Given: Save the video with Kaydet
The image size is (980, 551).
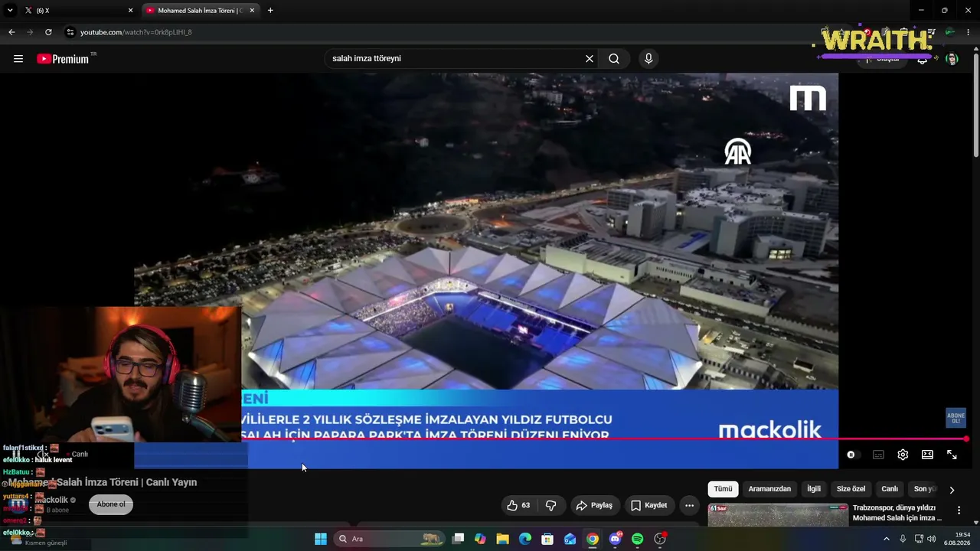Looking at the screenshot, I should (649, 505).
